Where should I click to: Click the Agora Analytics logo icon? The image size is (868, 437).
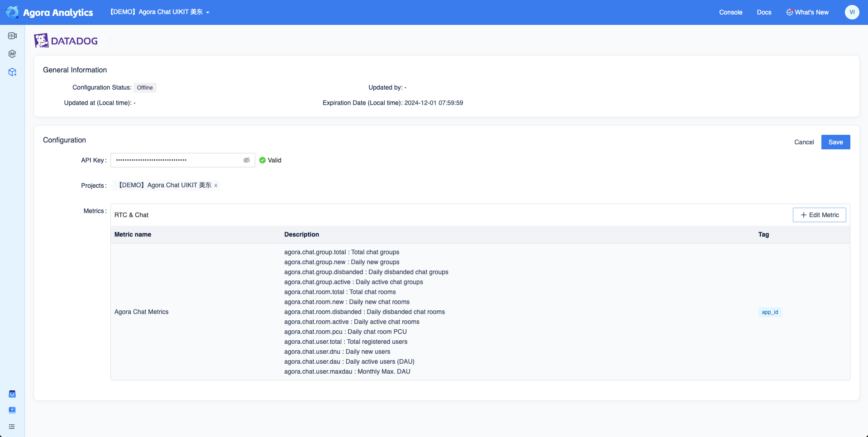(12, 12)
